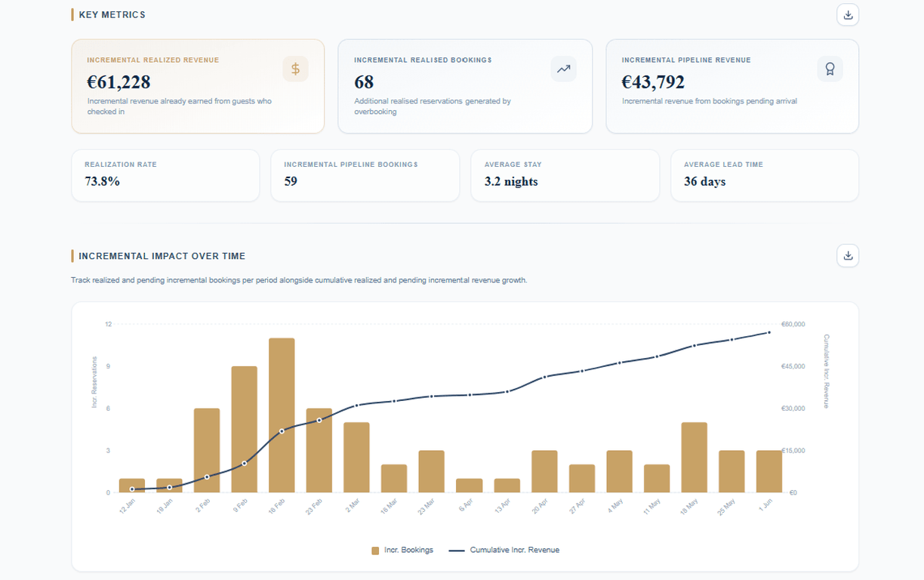Viewport: 924px width, 580px height.
Task: Click the Incr. Reservations axis title
Action: [95, 382]
